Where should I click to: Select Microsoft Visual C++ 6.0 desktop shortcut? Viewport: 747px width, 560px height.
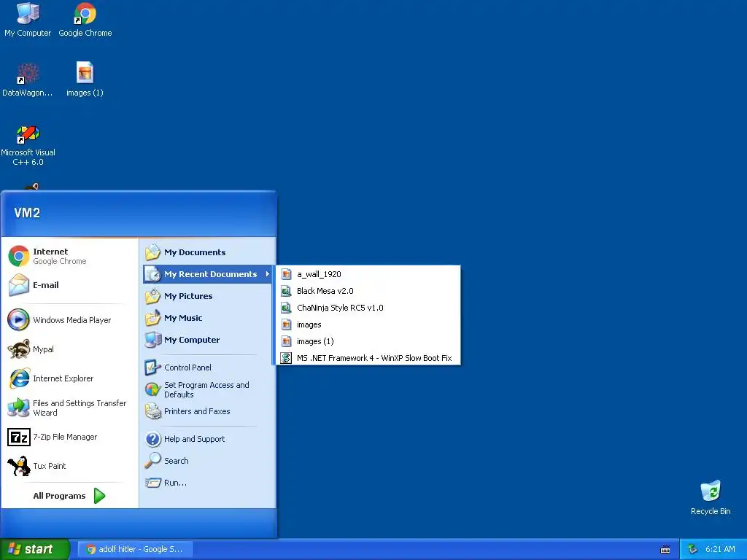tap(28, 145)
